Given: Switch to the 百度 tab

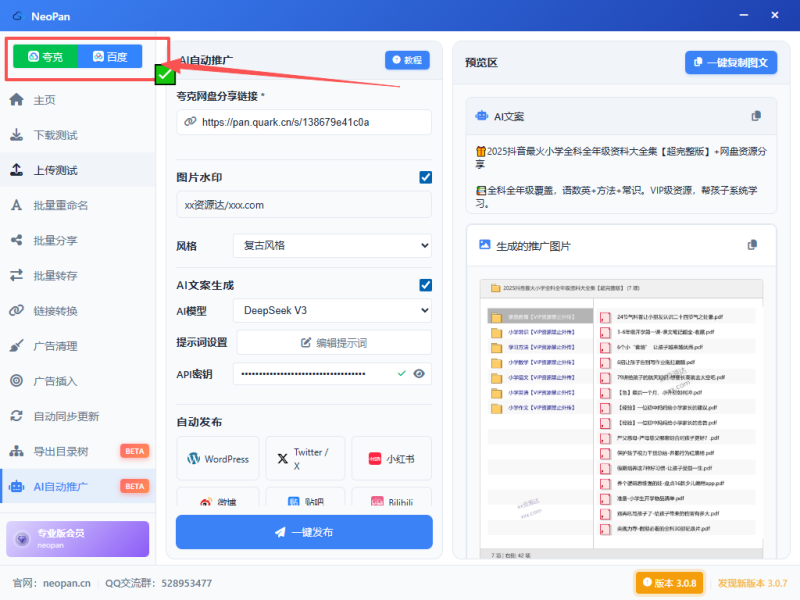Looking at the screenshot, I should pyautogui.click(x=110, y=57).
